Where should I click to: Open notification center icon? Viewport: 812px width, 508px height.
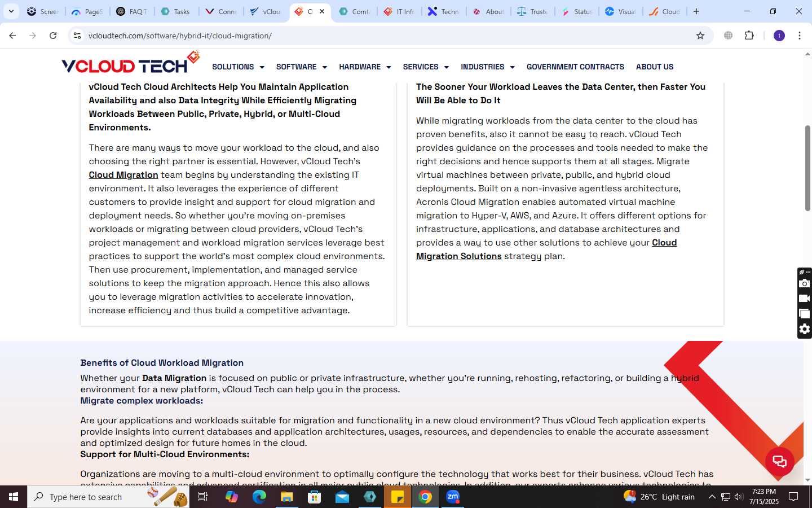(793, 497)
